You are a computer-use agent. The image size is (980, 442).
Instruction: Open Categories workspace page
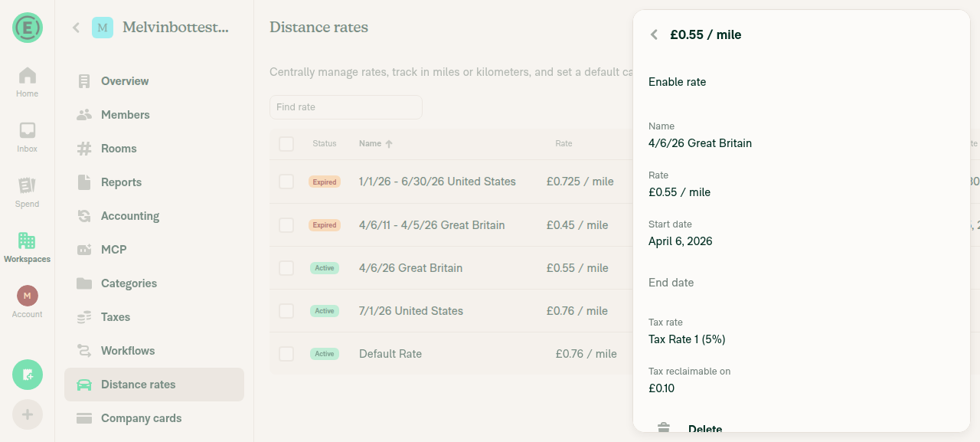[154, 283]
